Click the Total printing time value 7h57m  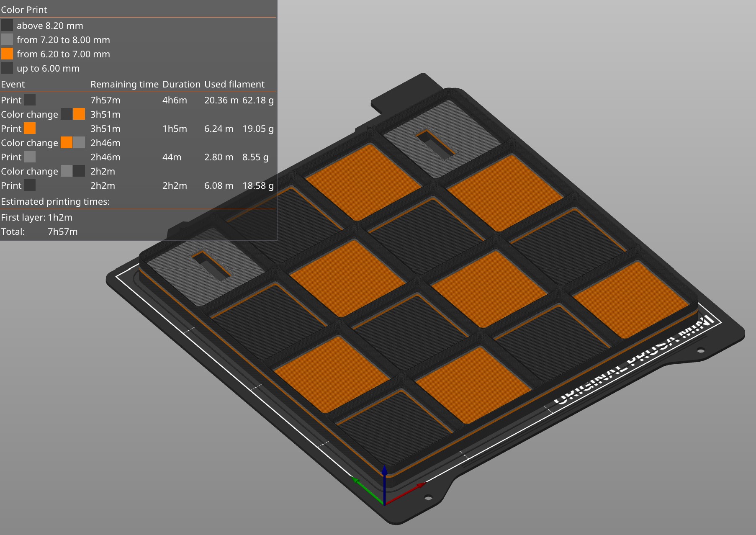pyautogui.click(x=62, y=231)
